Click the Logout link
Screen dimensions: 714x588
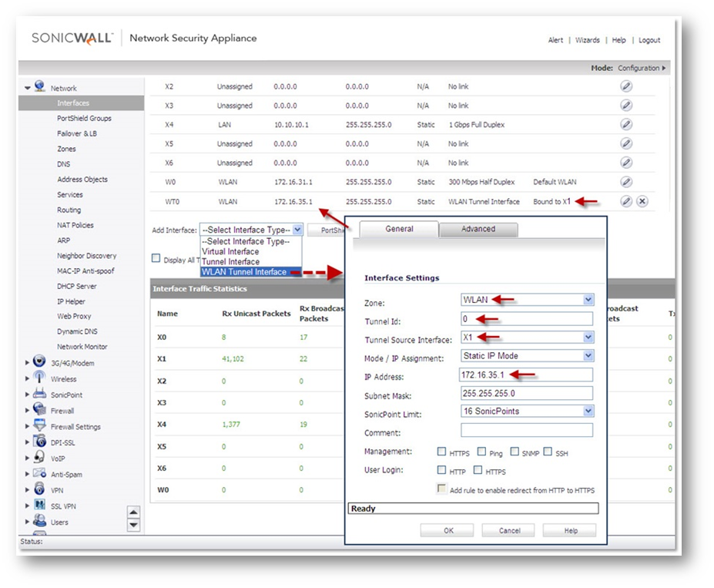point(649,40)
